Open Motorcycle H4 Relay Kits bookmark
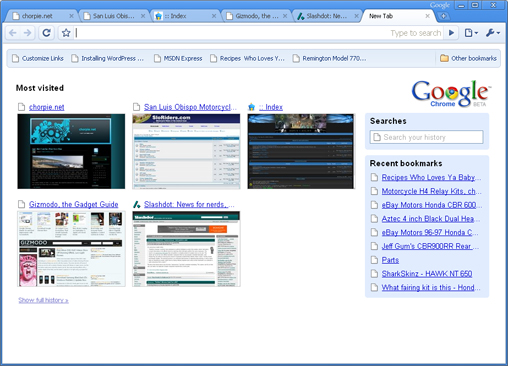The width and height of the screenshot is (508, 366). click(431, 191)
